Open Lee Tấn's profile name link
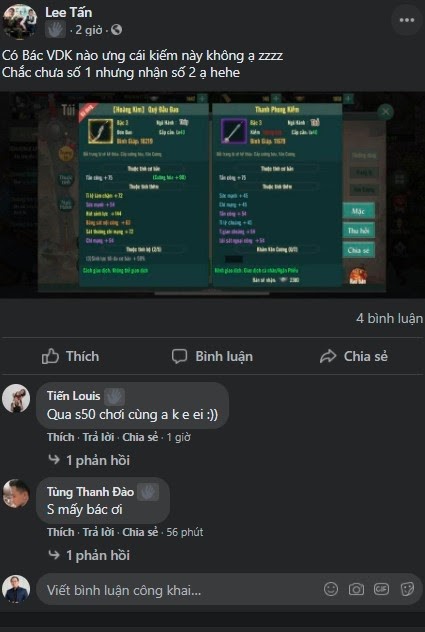 click(x=69, y=12)
